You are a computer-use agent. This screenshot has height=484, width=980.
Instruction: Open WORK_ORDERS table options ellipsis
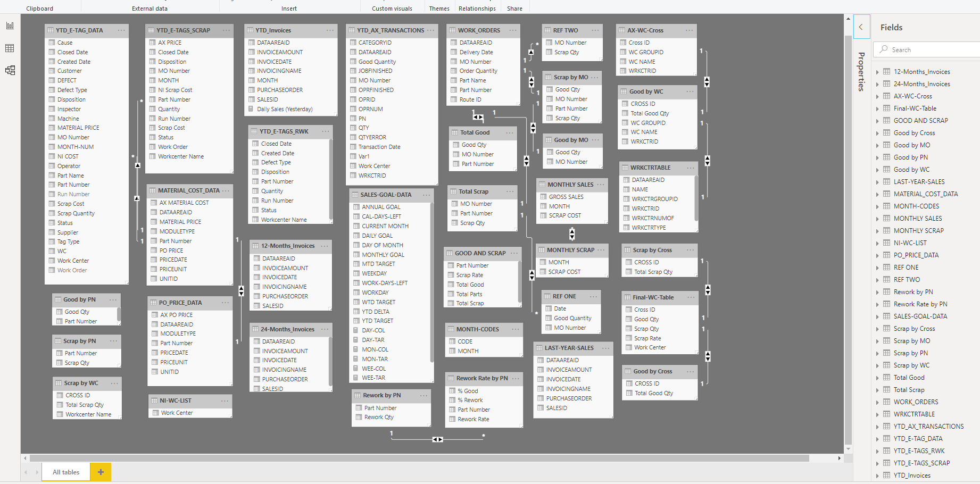pos(513,30)
